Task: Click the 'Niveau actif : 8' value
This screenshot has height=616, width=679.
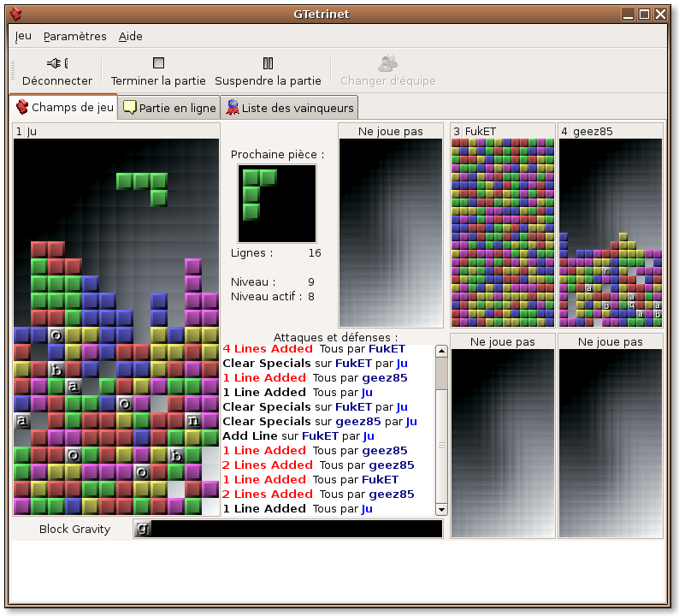Action: coord(311,297)
